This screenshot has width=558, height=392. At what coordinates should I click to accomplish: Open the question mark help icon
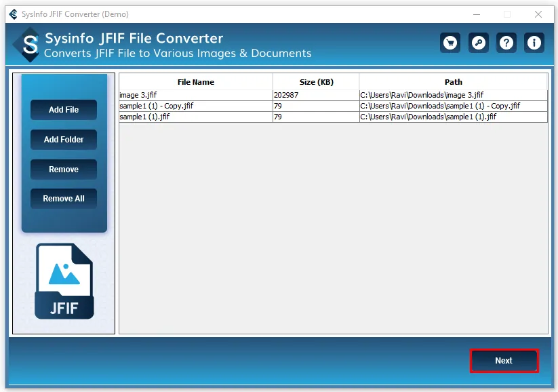point(506,43)
